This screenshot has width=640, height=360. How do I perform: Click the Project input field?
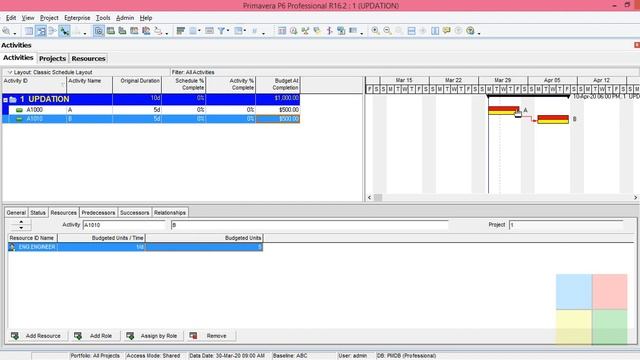coord(566,225)
